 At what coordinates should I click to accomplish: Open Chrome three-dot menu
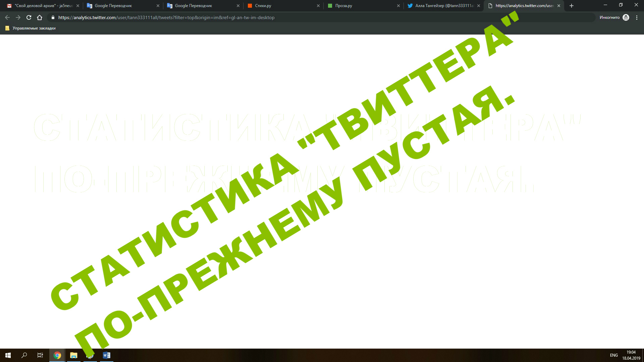(x=637, y=17)
